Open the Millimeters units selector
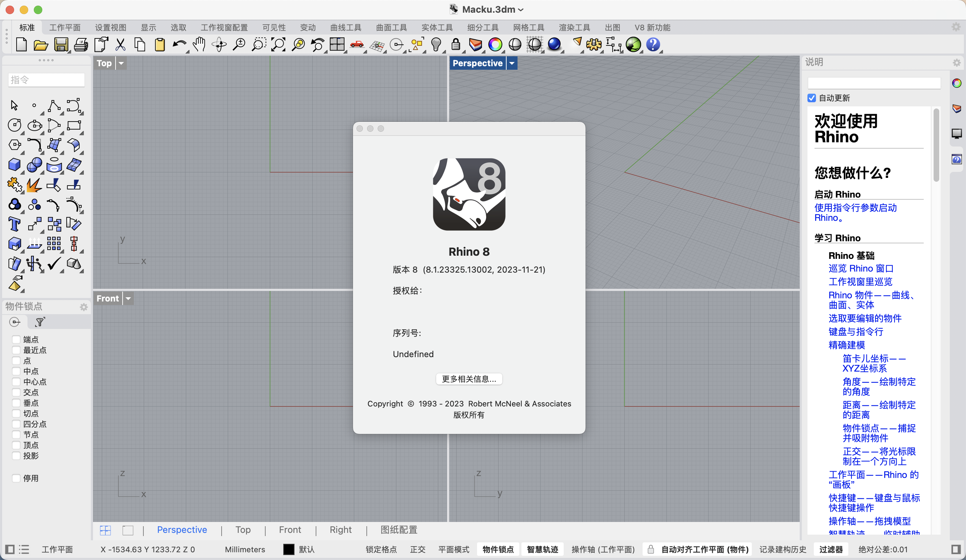 (x=245, y=549)
